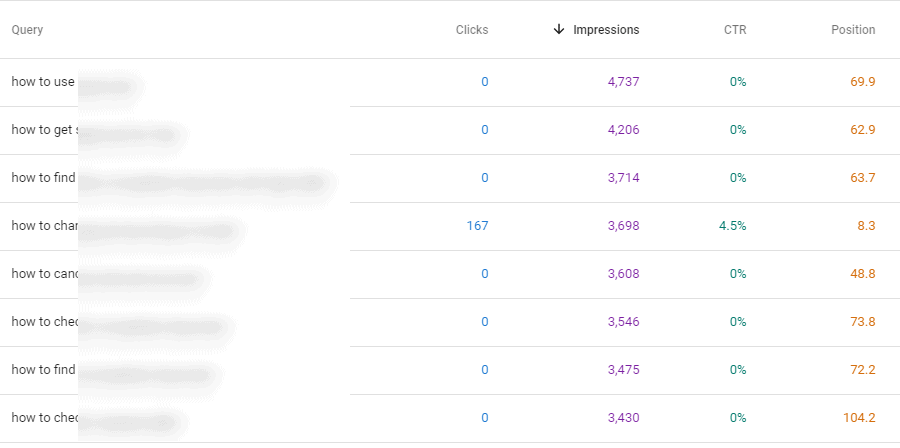Image resolution: width=900 pixels, height=448 pixels.
Task: Select the query row with 3,714 impressions
Action: point(450,178)
